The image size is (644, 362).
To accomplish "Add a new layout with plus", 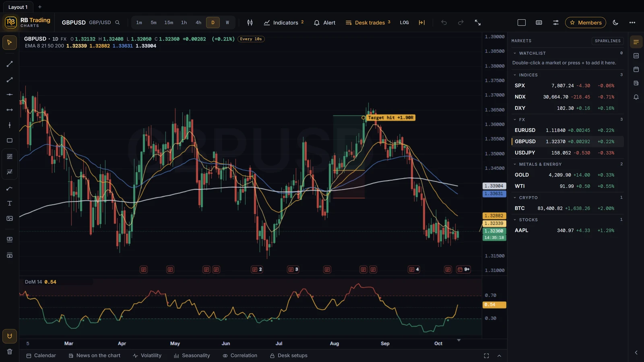I will (40, 7).
